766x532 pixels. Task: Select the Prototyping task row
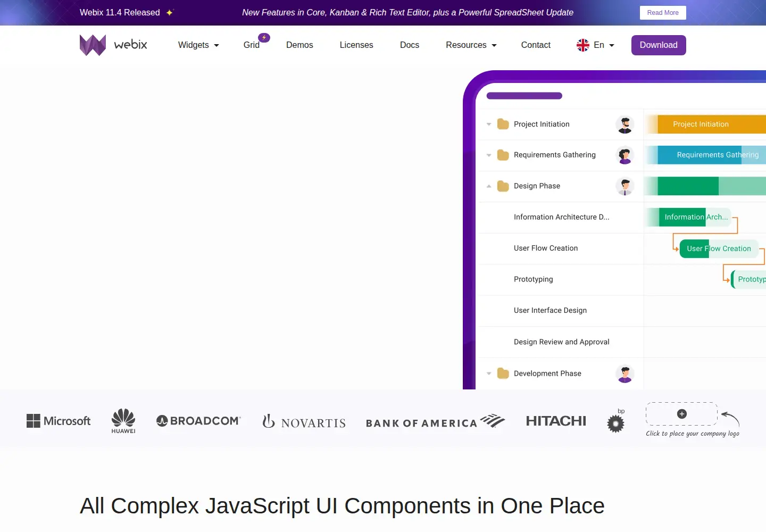561,279
